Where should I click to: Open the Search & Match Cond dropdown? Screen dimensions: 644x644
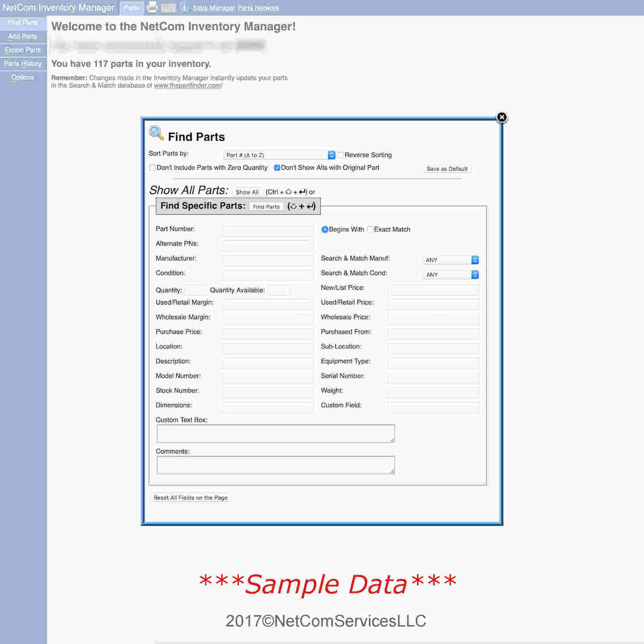(x=451, y=275)
